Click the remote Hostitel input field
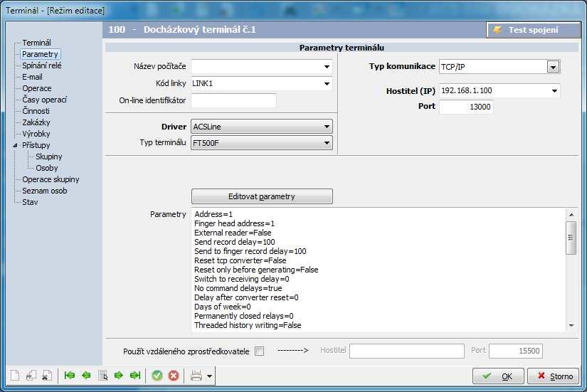 pos(407,351)
